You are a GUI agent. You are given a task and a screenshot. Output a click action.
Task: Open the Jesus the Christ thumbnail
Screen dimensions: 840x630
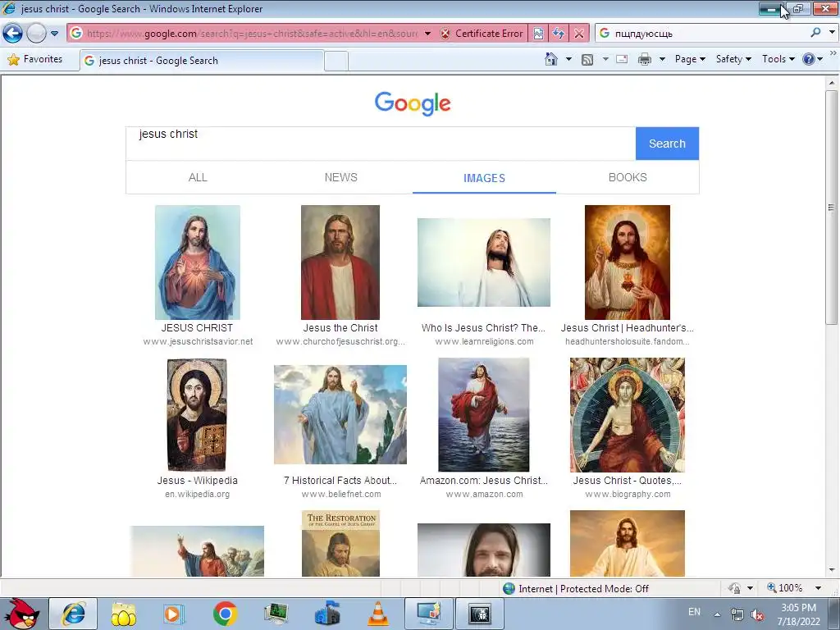pyautogui.click(x=340, y=262)
